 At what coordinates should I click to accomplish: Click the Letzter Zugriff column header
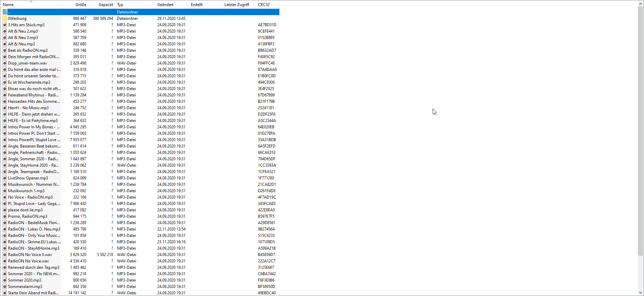click(236, 5)
